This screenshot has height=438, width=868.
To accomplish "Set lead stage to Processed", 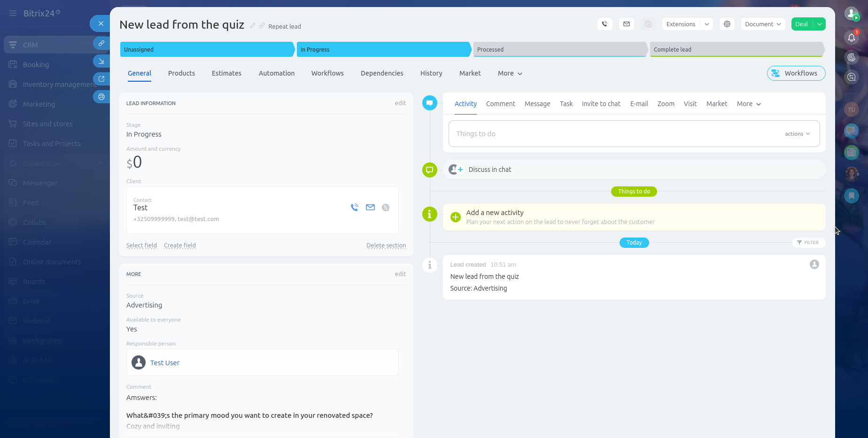I will [x=559, y=49].
